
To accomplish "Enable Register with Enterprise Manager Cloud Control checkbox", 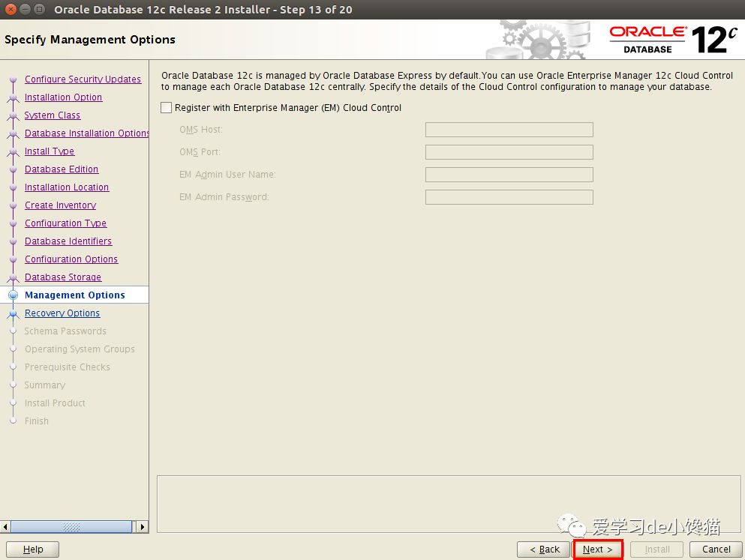I will [166, 108].
